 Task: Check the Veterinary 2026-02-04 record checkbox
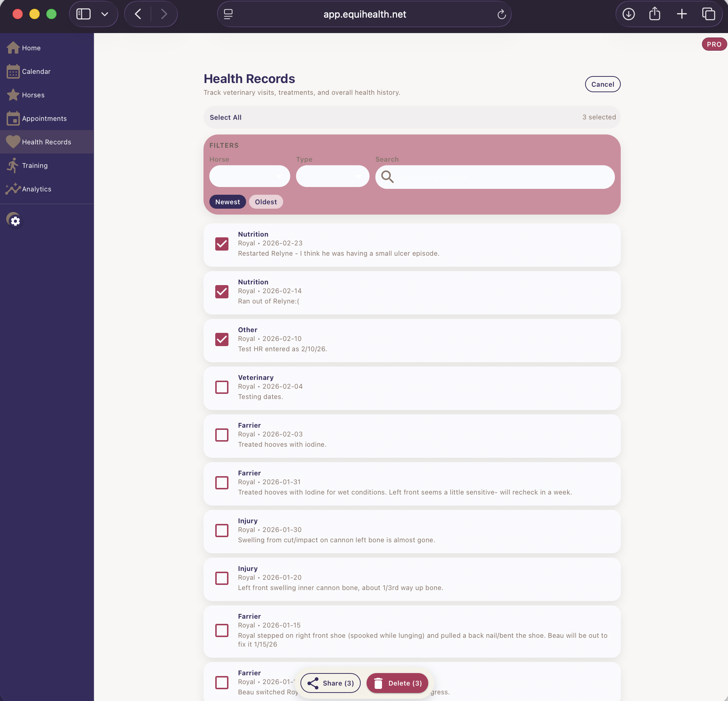(222, 387)
